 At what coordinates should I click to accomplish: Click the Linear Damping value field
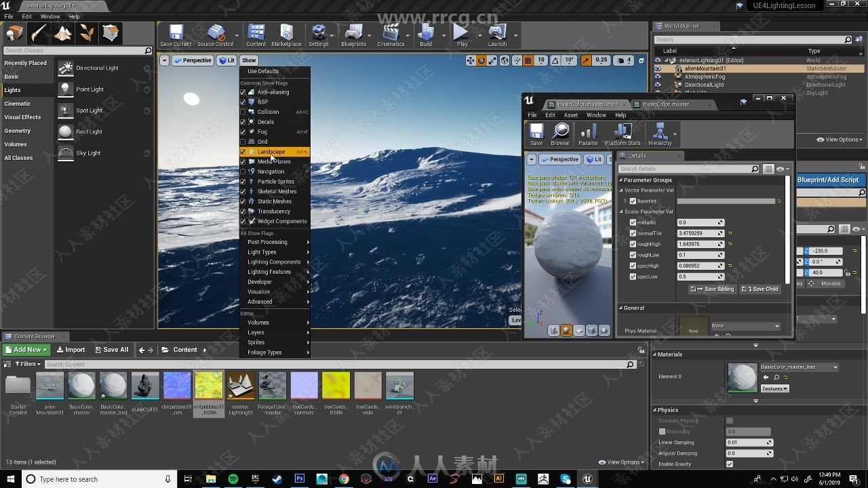pos(749,443)
